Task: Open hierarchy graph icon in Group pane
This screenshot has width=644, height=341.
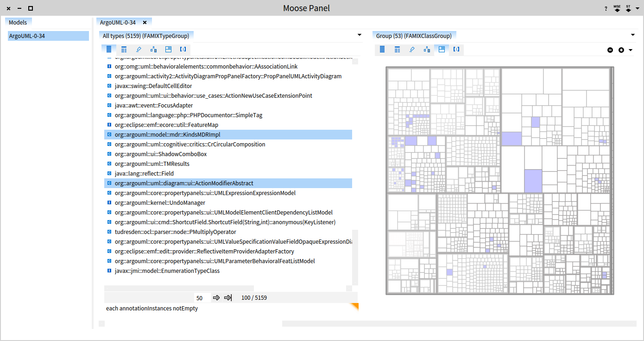Action: click(x=427, y=49)
